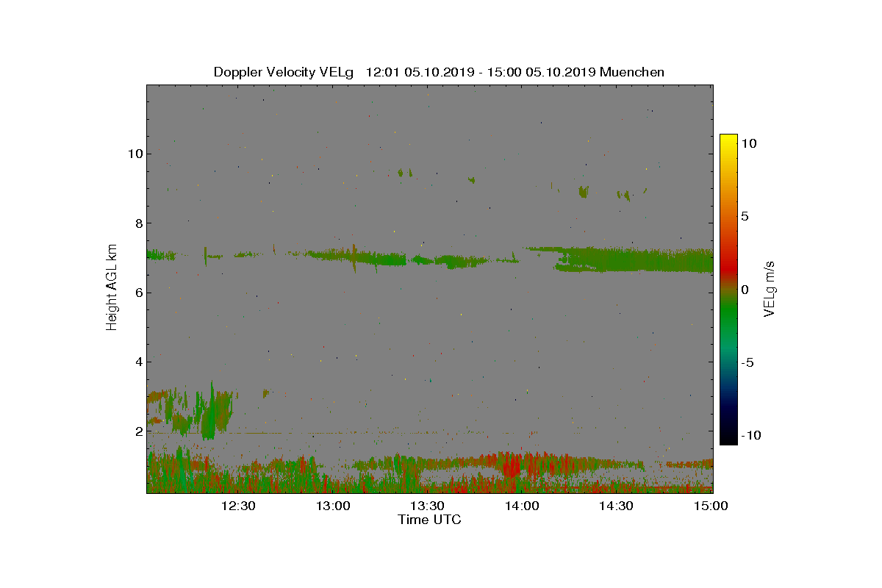Click the 15:00 time tick label
Screen dimensions: 882x588
(x=711, y=506)
